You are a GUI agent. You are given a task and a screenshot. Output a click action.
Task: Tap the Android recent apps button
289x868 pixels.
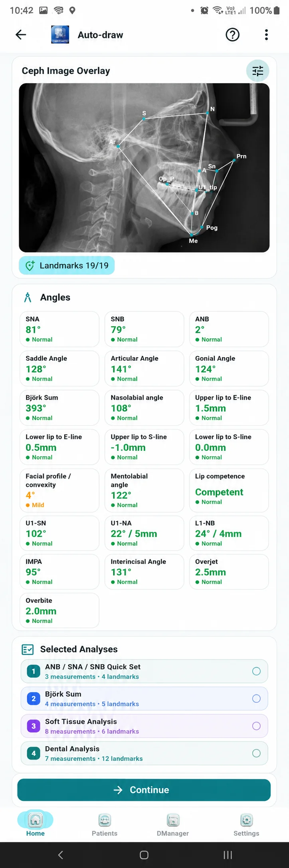tap(228, 855)
